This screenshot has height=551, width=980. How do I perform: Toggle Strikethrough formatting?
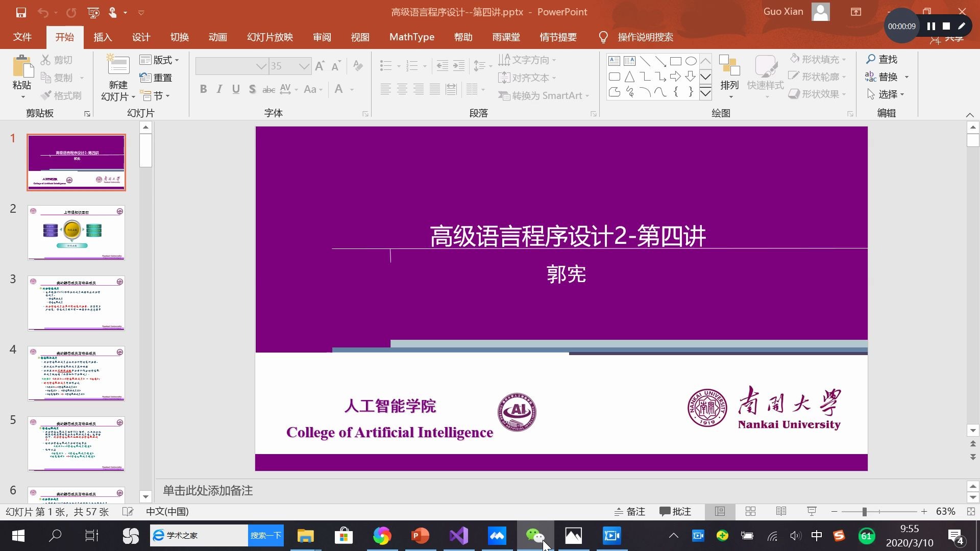point(268,89)
